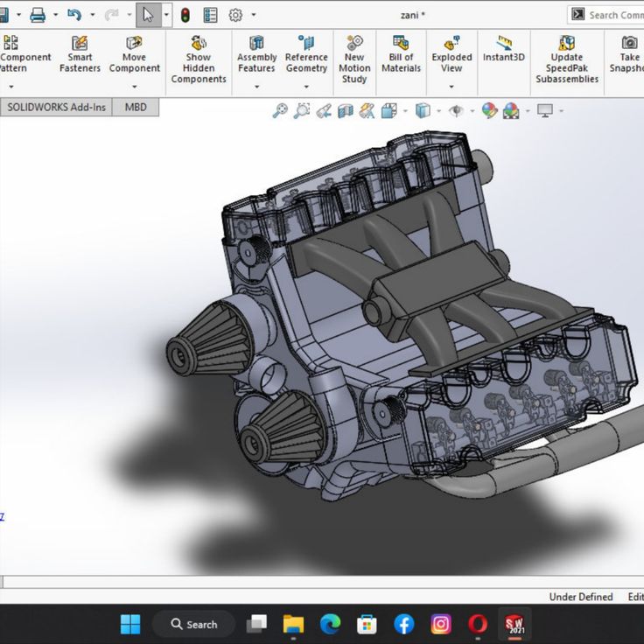Open Windows Start menu
The width and height of the screenshot is (644, 644).
pyautogui.click(x=130, y=624)
